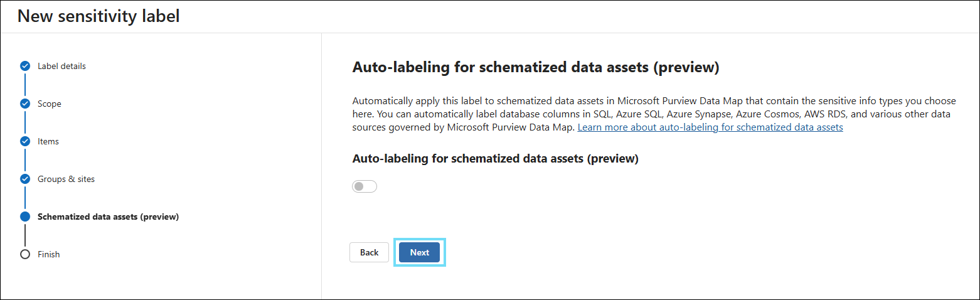
Task: Click the Label details completed checkmark icon
Action: point(25,66)
